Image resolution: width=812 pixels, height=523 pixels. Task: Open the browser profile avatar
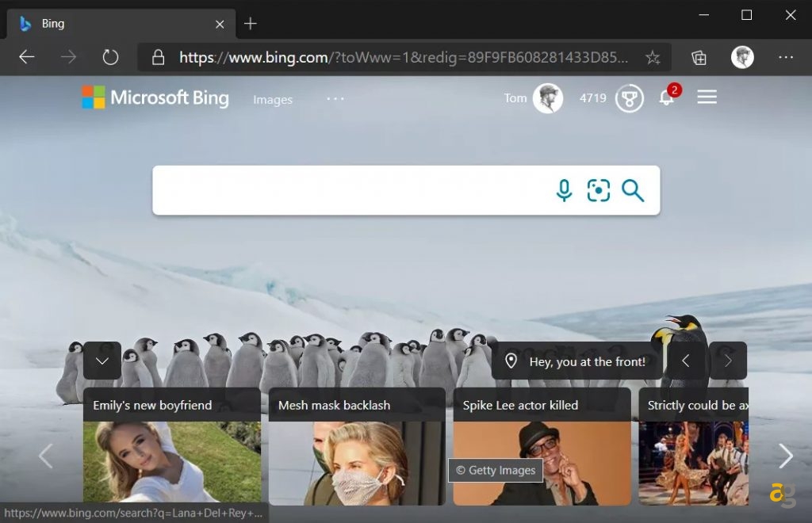[742, 57]
